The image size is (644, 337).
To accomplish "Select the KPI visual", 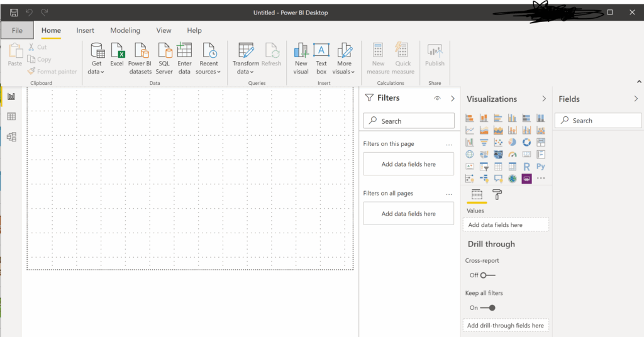I will (469, 167).
